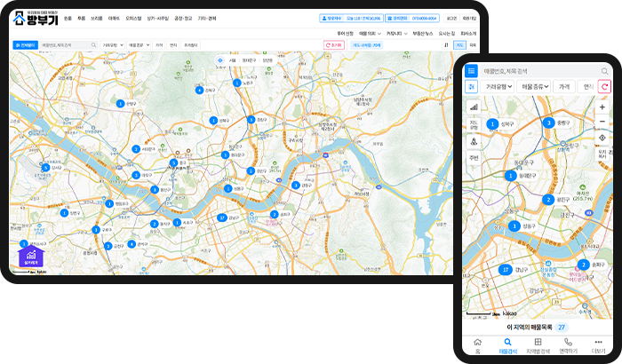Image resolution: width=622 pixels, height=364 pixels.
Task: Toggle the mobile cadastral layer bar-chart button
Action: click(473, 107)
